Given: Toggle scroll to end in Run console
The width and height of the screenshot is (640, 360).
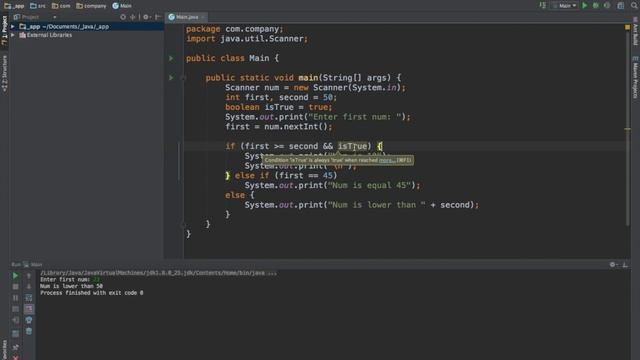Looking at the screenshot, I should pyautogui.click(x=29, y=309).
